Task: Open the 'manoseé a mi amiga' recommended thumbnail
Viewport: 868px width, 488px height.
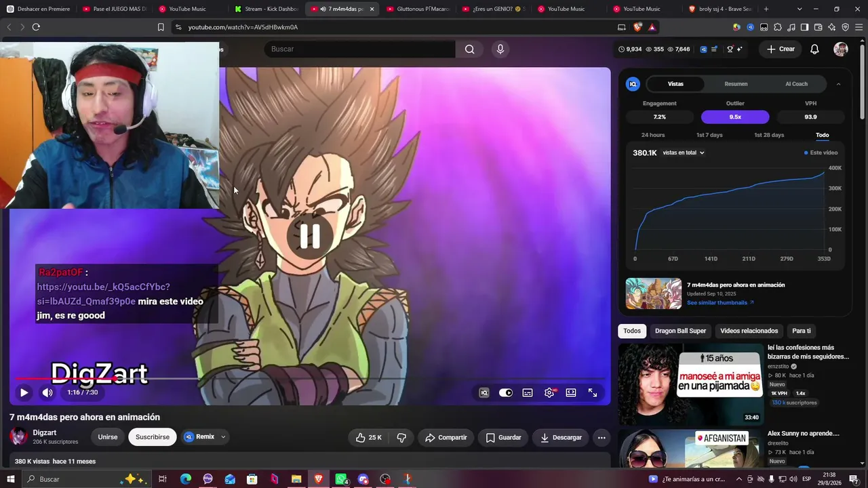Action: click(691, 384)
